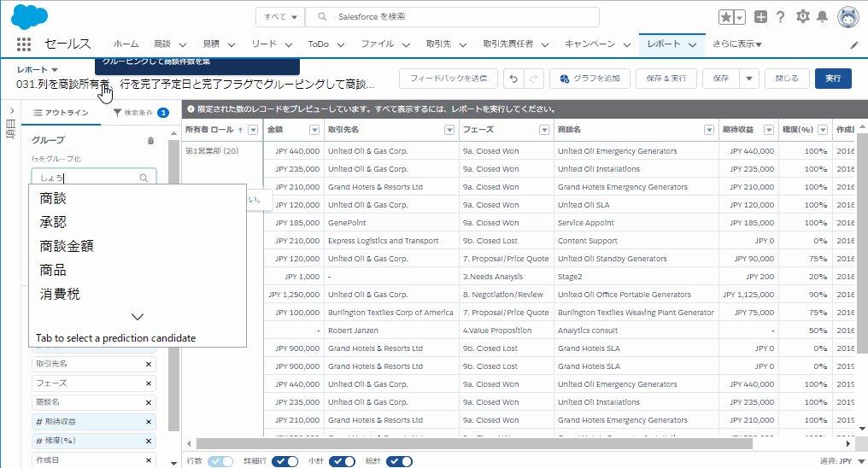Remove the 確度(%) column with X
Viewport: 868px width, 468px height.
pos(149,441)
